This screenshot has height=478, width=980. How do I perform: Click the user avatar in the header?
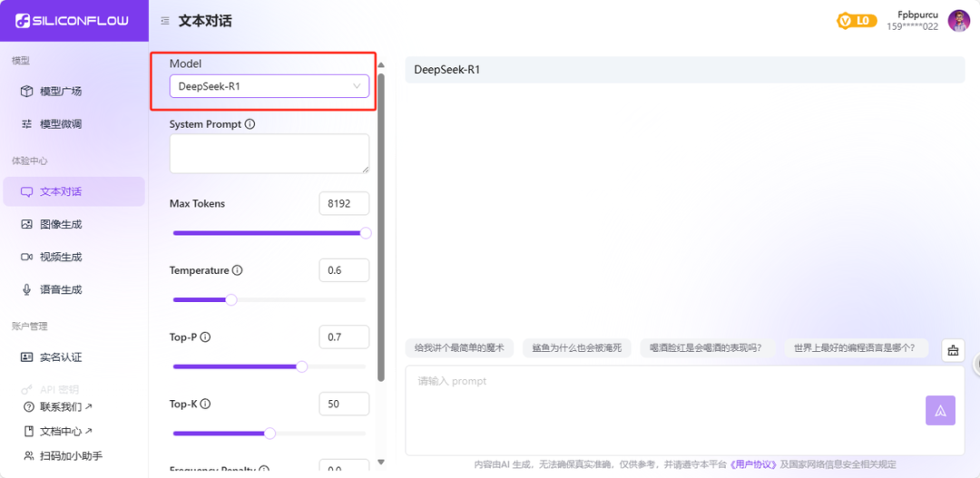pos(959,21)
